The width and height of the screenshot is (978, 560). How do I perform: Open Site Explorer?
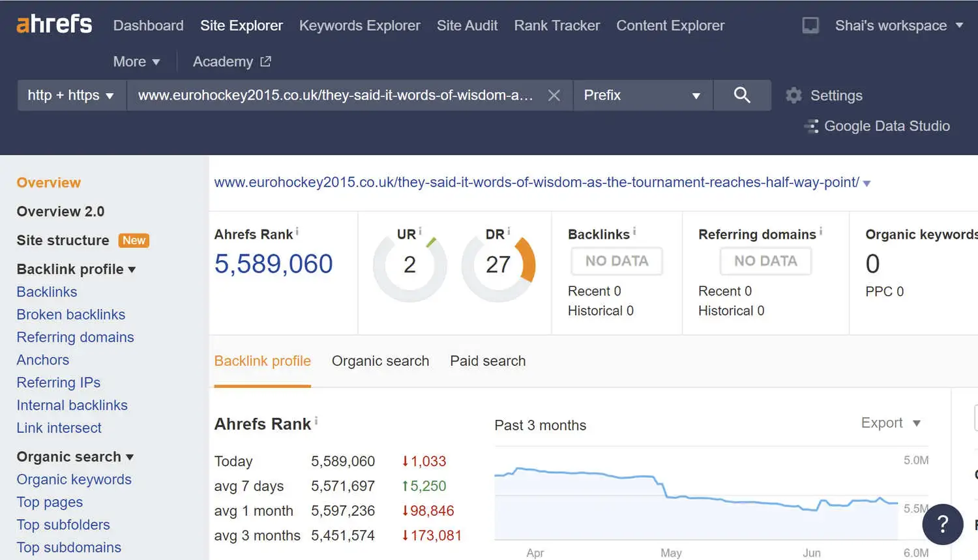tap(241, 25)
